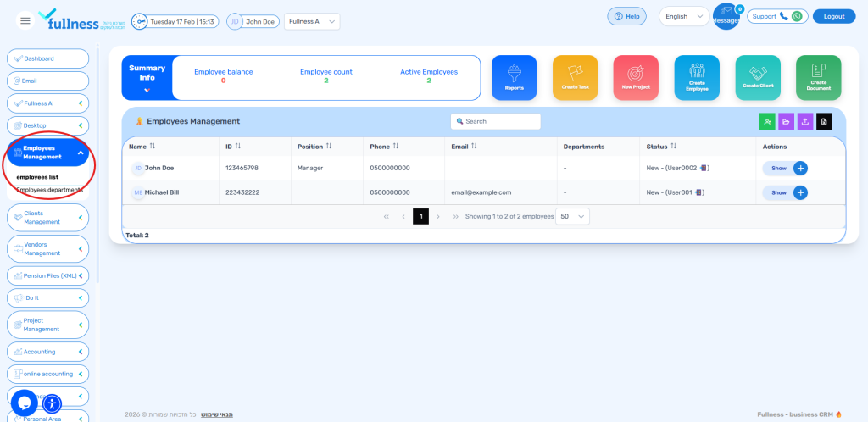Screen dimensions: 868x422
Task: Click the blue plus button for John Doe
Action: 800,168
